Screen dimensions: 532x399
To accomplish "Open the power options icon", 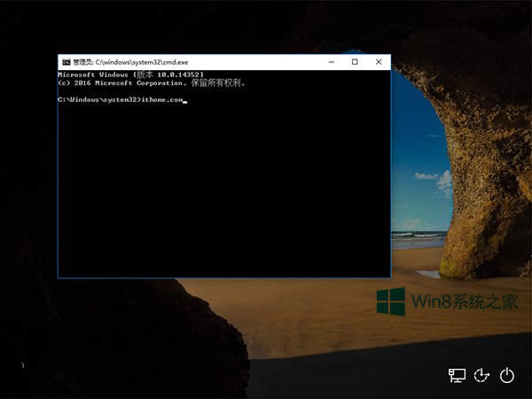I will pyautogui.click(x=507, y=375).
